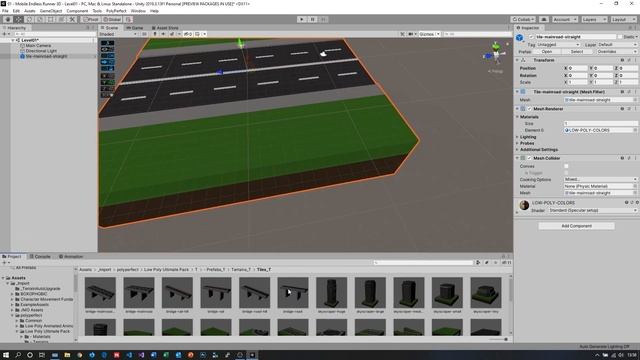Click the LOW-POLY-COLORS material preview sphere
Image resolution: width=640 pixels, height=360 pixels.
tap(524, 205)
